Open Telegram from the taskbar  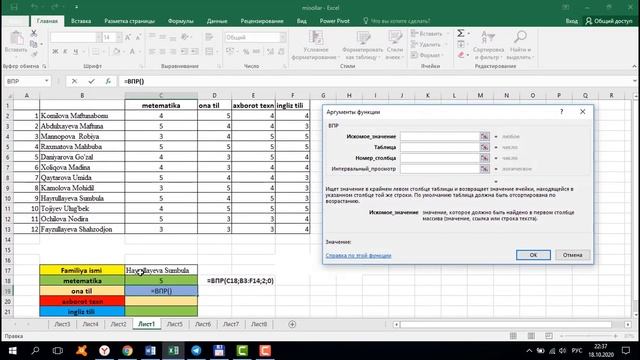(x=196, y=351)
